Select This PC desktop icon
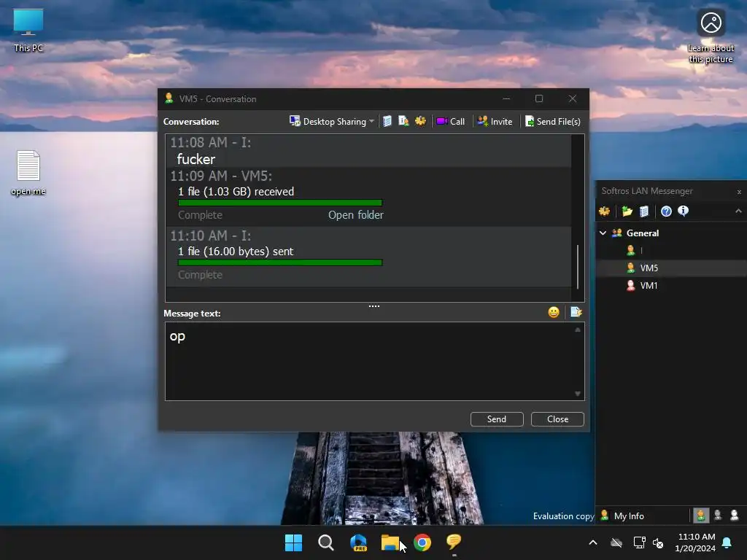Viewport: 747px width, 560px height. pos(28,30)
